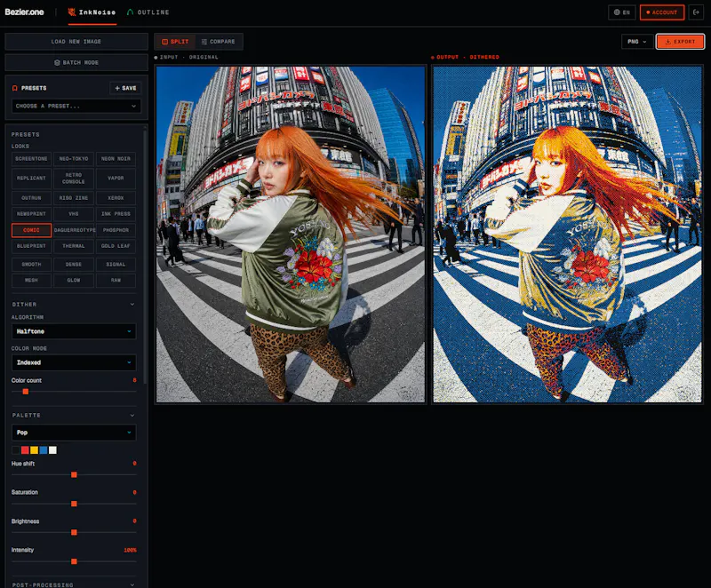Choose the Signal preset
The image size is (711, 588).
[116, 264]
